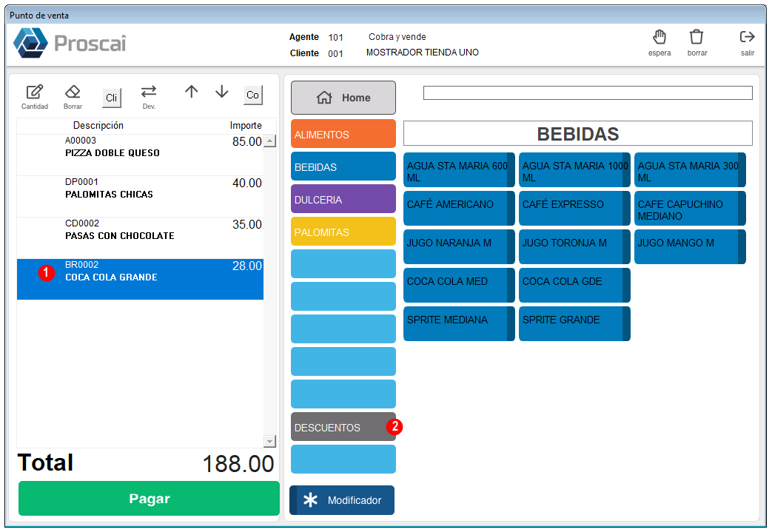Click the scroll-down arrow of order list
Screen dimensions: 772x532
click(269, 442)
